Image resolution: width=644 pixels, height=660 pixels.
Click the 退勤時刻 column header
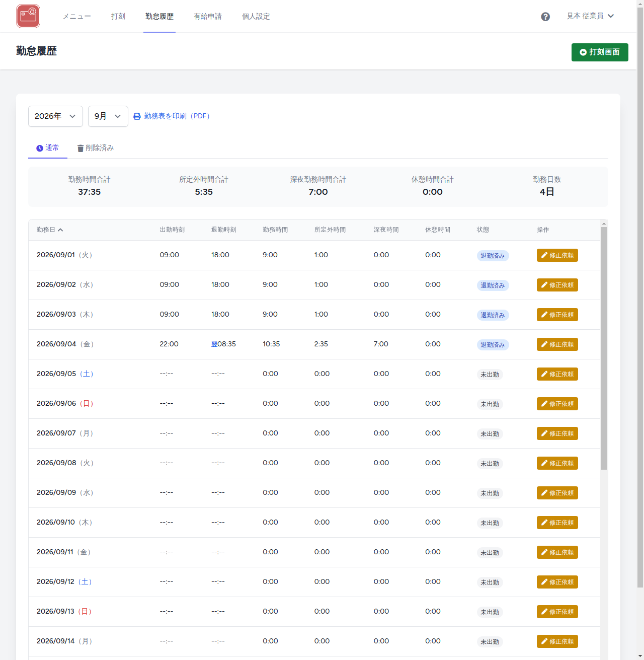pyautogui.click(x=224, y=230)
